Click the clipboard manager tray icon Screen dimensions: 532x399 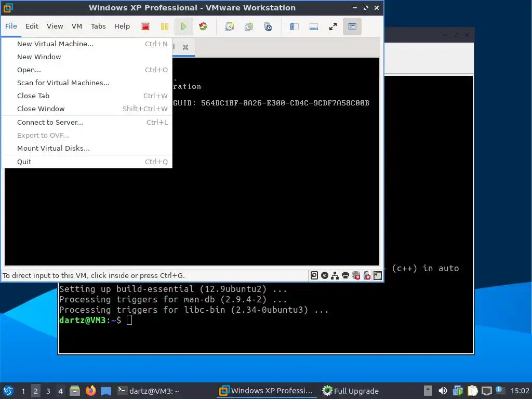pyautogui.click(x=472, y=391)
